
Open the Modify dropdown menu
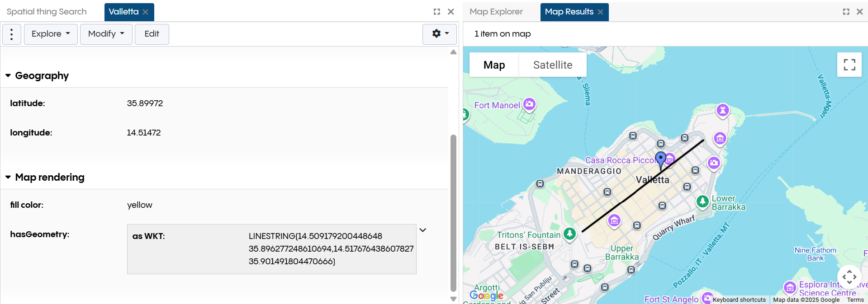[106, 34]
